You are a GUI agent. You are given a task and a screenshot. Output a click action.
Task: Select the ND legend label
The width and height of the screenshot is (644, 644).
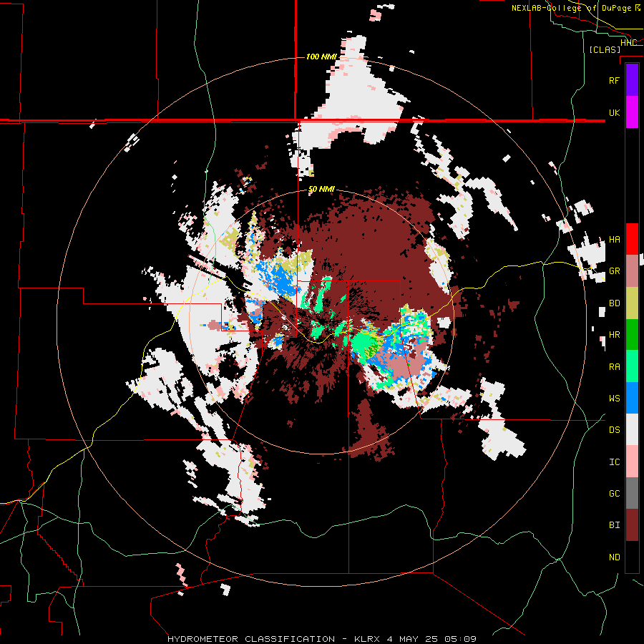coord(614,557)
